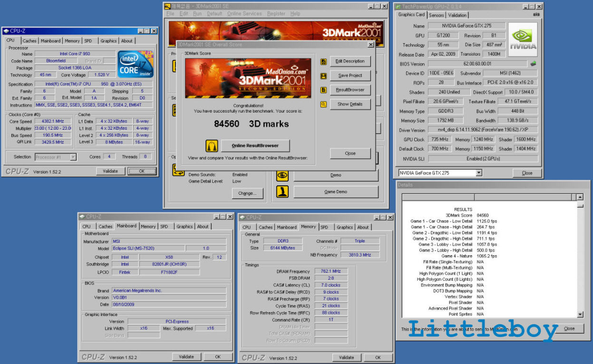Click the Game Demo button

click(x=336, y=192)
